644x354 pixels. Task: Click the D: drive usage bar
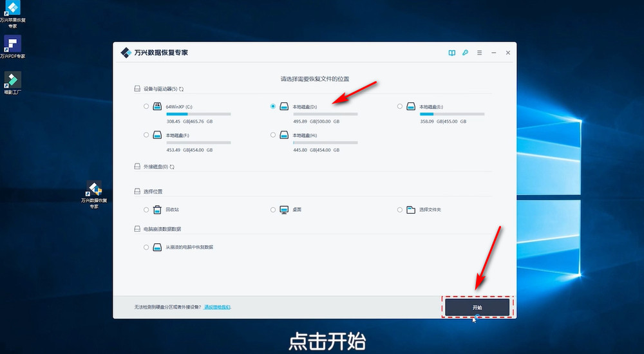pos(325,114)
